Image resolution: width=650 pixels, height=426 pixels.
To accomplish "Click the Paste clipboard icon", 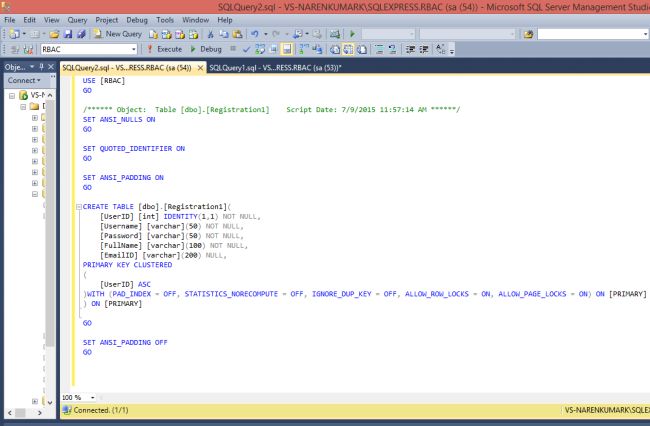I will pos(237,33).
